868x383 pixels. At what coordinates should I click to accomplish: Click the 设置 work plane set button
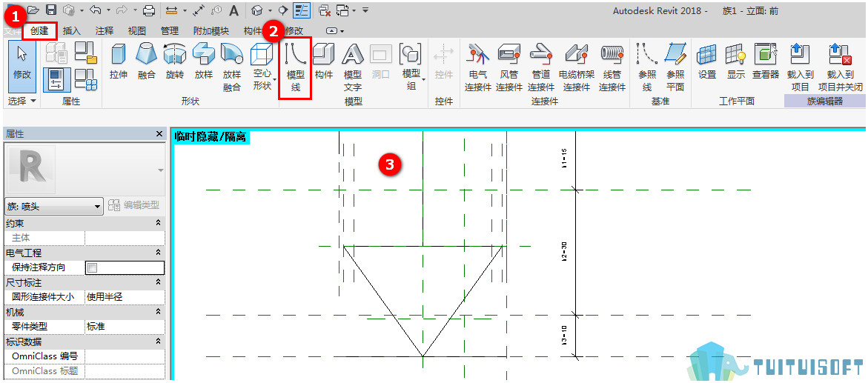(x=707, y=61)
